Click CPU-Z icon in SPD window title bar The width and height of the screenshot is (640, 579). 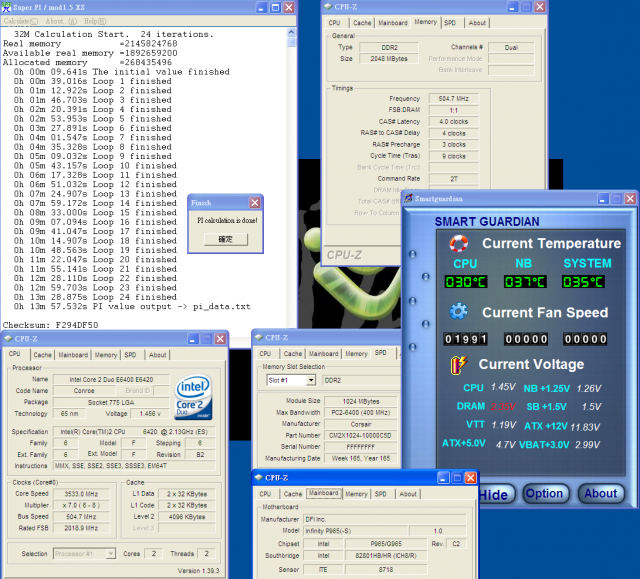click(258, 337)
